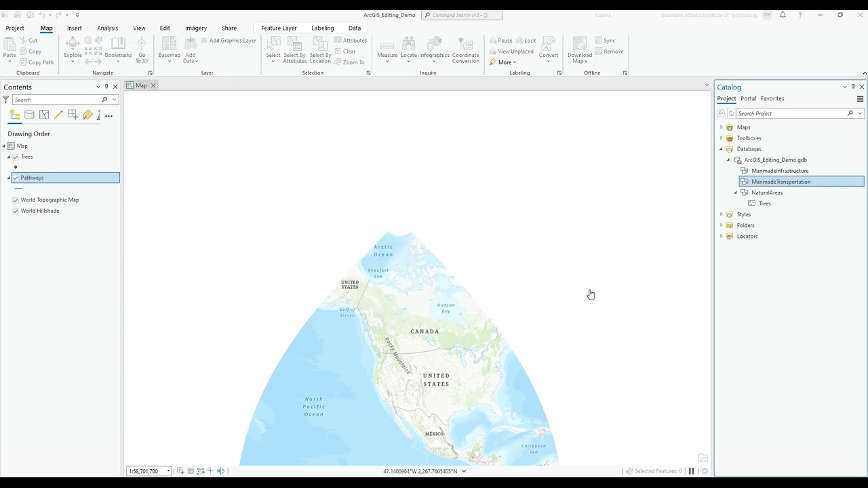Open Coordinate Conversion tool
The width and height of the screenshot is (868, 488).
[x=465, y=50]
